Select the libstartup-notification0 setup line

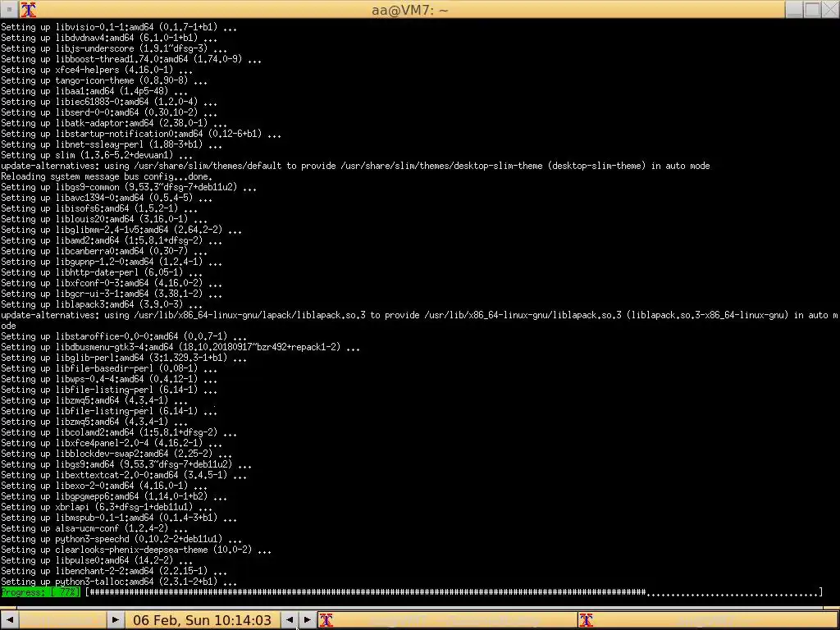pos(141,134)
